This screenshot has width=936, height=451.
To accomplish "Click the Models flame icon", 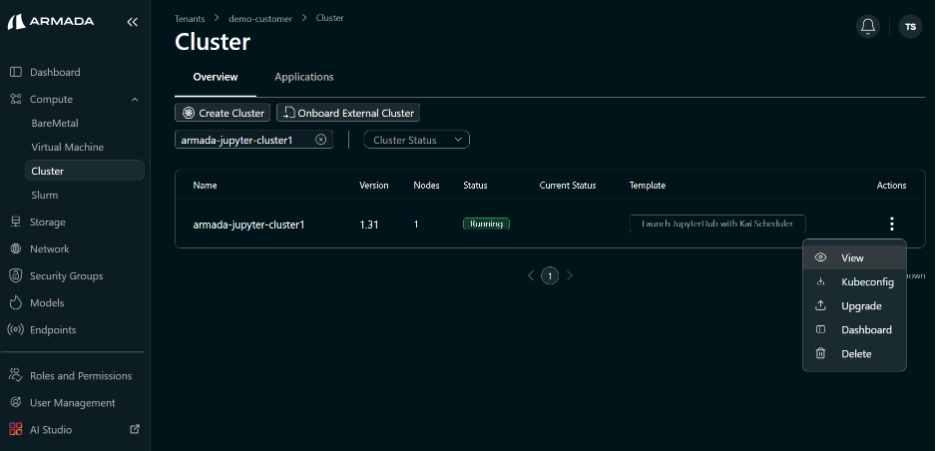I will (x=16, y=302).
